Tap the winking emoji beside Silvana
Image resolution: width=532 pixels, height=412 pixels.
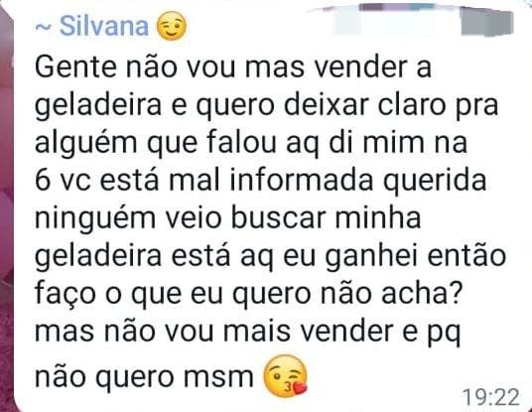pyautogui.click(x=172, y=26)
